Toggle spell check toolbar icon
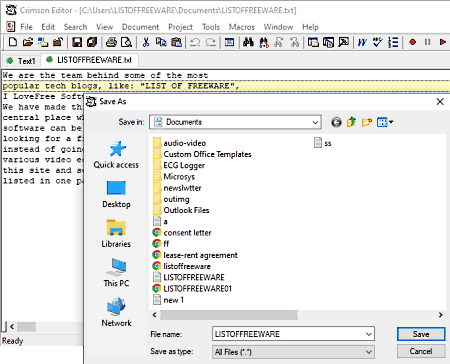This screenshot has height=364, width=450. [378, 42]
